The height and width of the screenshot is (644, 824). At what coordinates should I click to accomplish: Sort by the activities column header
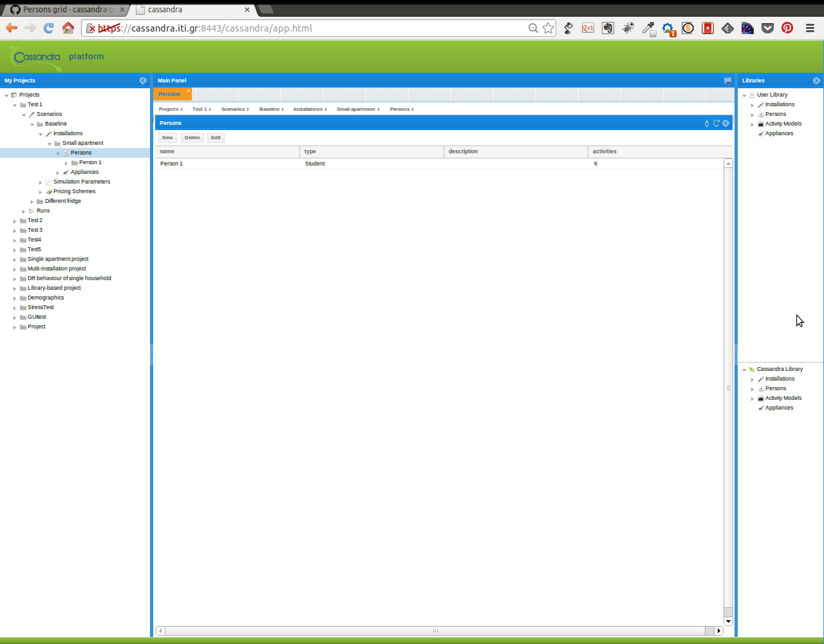[x=660, y=151]
